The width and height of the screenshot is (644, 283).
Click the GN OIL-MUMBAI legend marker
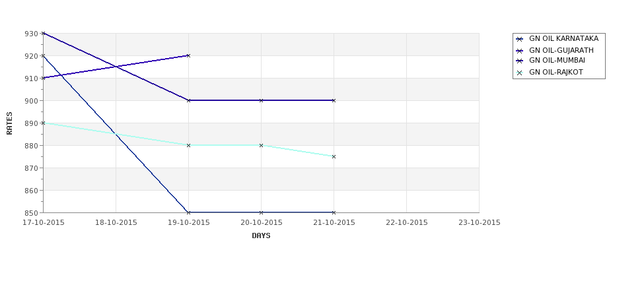tap(520, 61)
